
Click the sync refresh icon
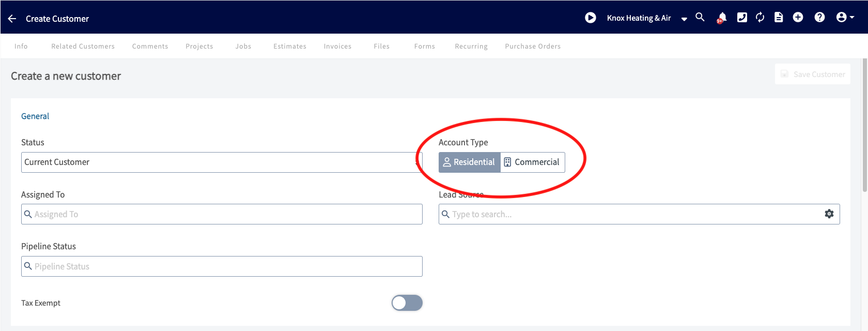coord(760,18)
